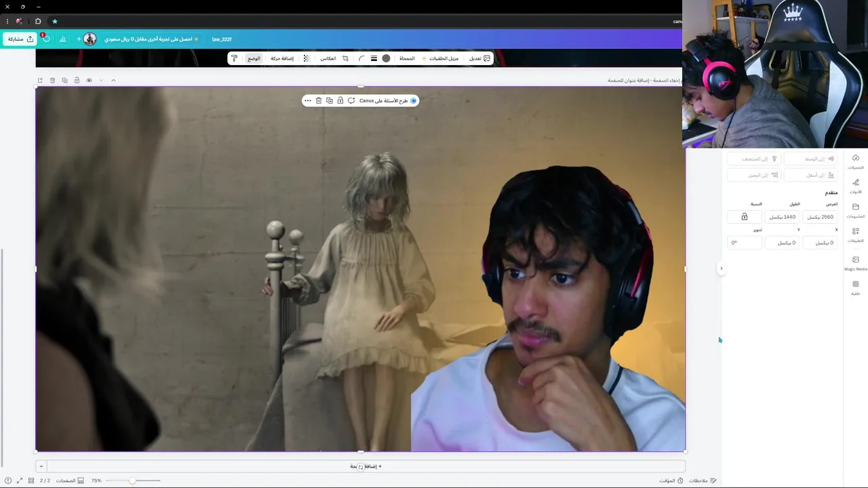Align element to center (إلى المنتصف)
The height and width of the screenshot is (488, 868).
[754, 159]
